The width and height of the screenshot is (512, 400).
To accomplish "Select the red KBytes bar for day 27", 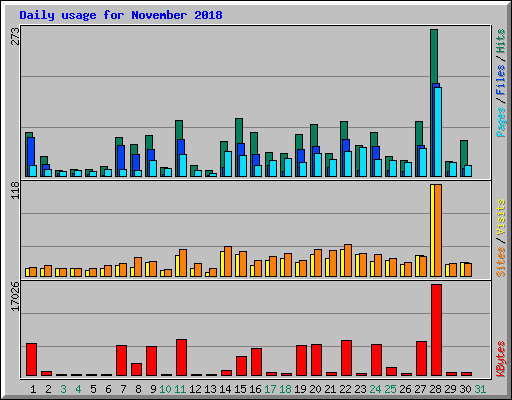I will pos(421,359).
